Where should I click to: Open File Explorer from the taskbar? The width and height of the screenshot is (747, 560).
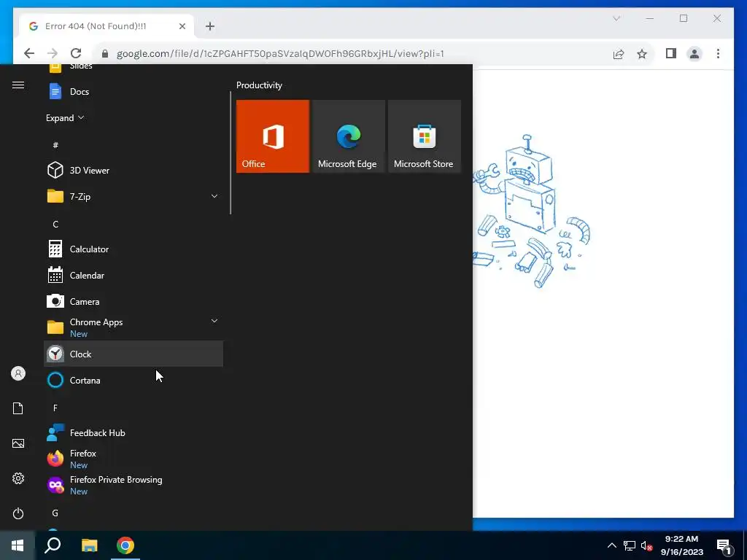89,545
